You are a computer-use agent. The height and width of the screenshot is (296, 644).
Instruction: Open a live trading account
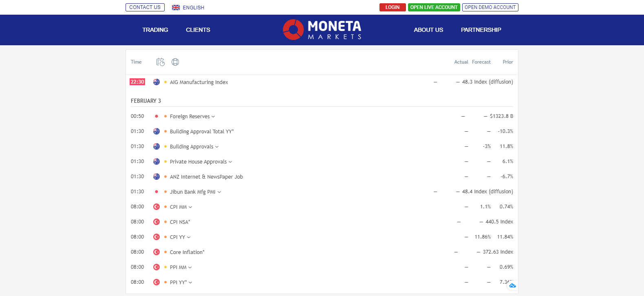[434, 7]
